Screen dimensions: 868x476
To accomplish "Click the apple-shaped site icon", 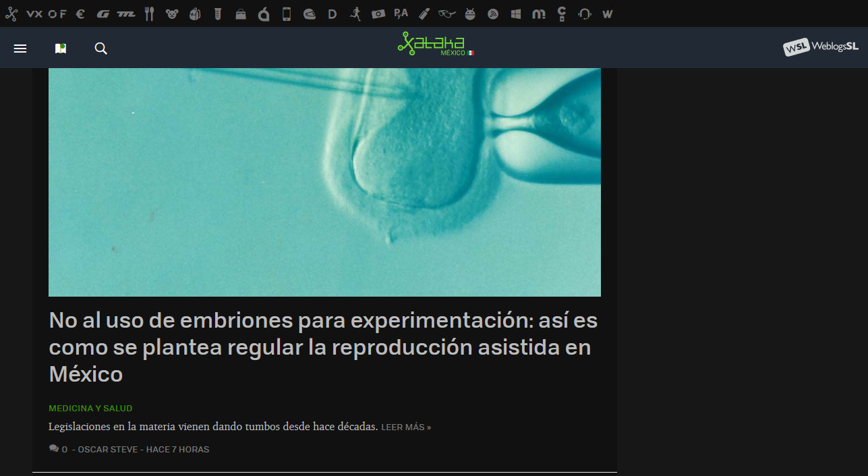I will [x=263, y=13].
